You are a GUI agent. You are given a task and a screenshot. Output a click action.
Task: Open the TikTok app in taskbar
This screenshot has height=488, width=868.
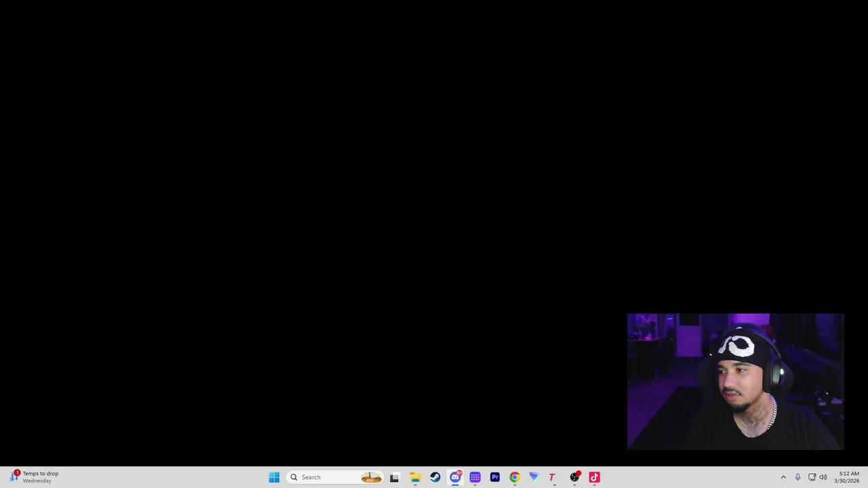pyautogui.click(x=594, y=477)
